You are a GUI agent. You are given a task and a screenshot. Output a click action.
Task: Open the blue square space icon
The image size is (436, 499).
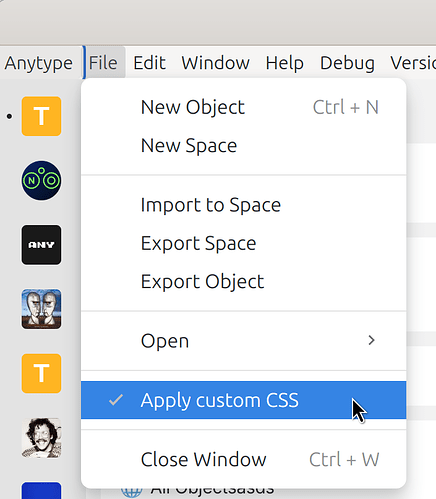[x=41, y=491]
